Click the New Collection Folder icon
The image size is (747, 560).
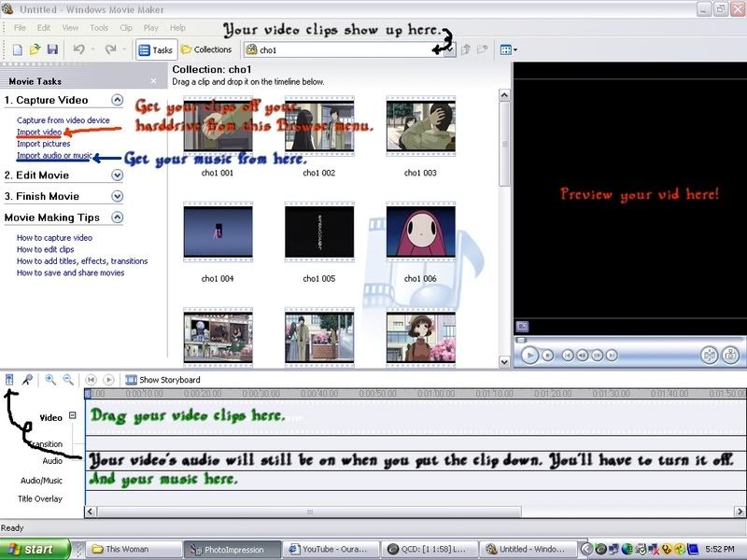click(x=483, y=49)
